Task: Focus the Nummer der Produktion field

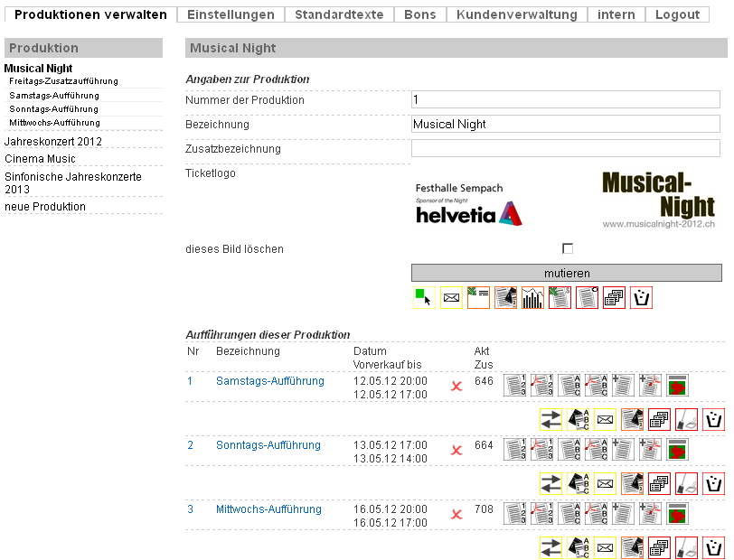Action: (x=566, y=99)
